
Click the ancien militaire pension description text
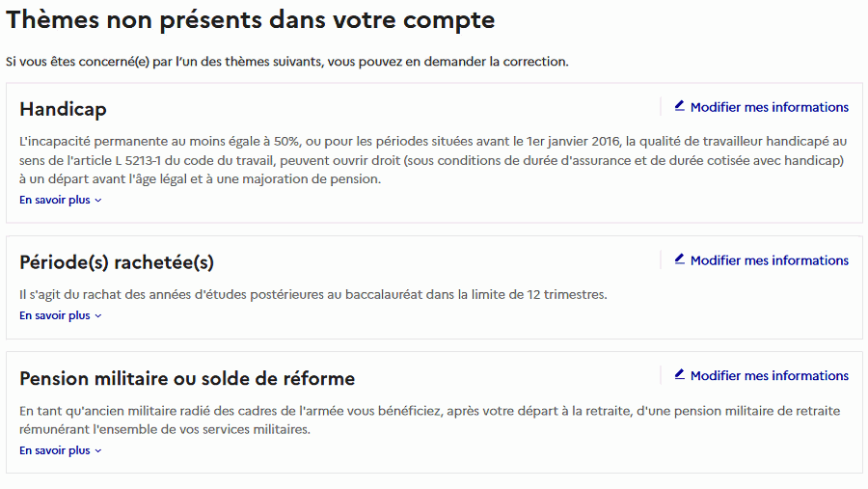click(429, 420)
